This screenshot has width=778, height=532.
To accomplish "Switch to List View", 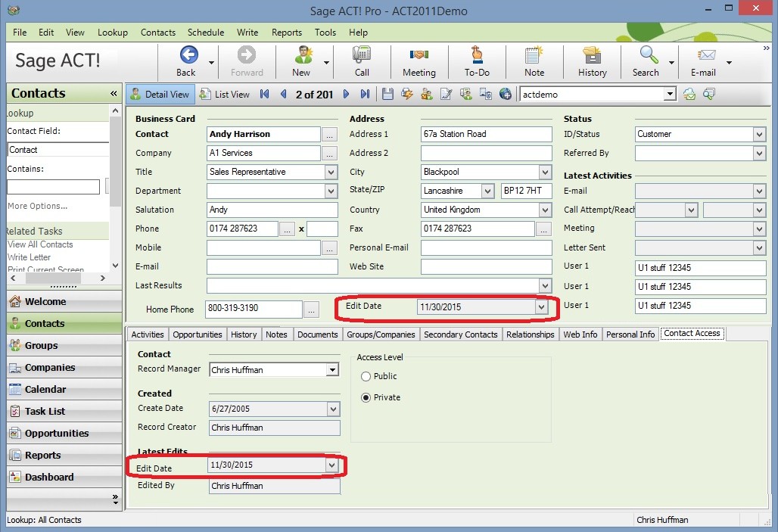I will point(224,95).
